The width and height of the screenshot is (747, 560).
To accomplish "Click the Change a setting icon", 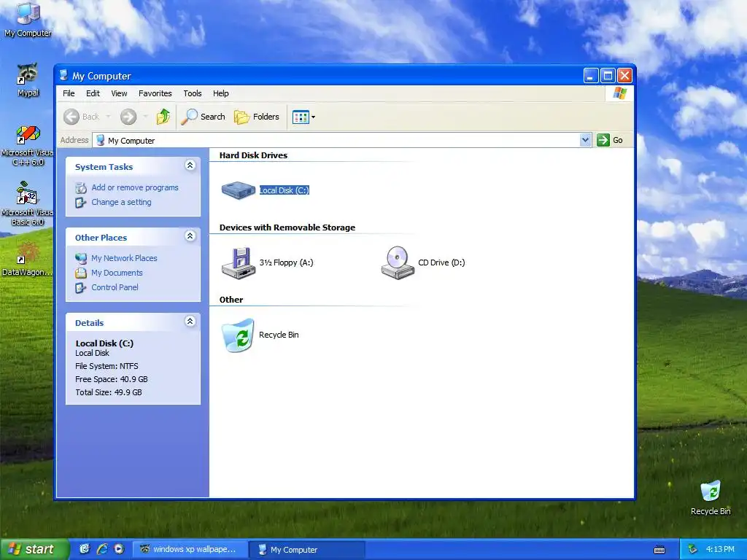I will [80, 203].
